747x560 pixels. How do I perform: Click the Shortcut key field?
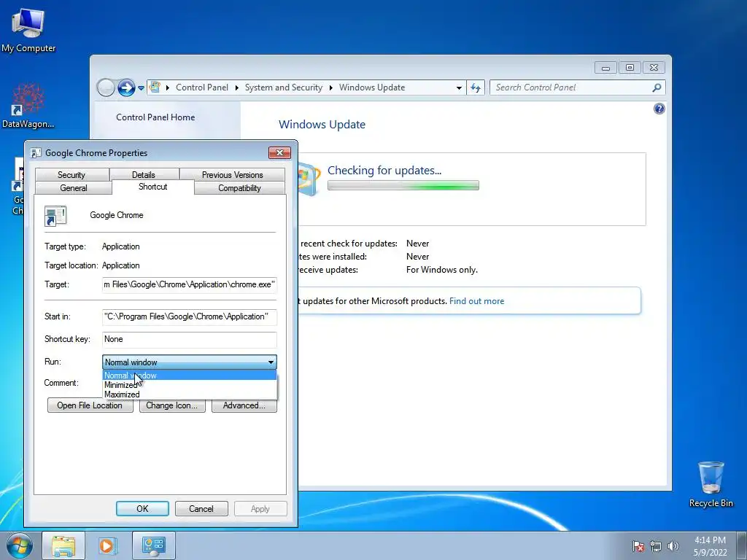tap(189, 340)
